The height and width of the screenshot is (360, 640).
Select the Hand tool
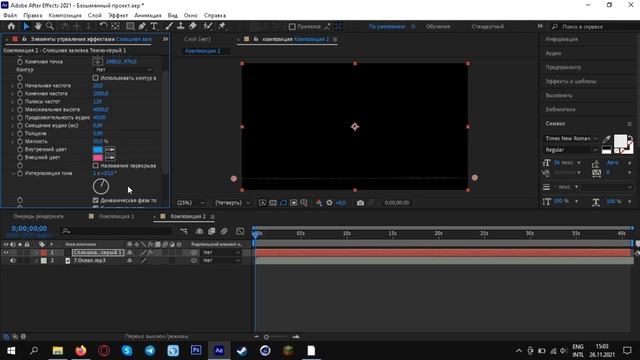38,26
